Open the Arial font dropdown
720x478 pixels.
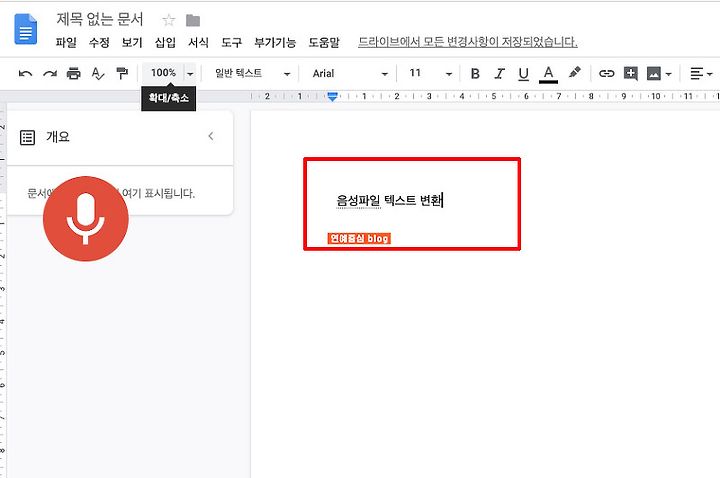[350, 73]
